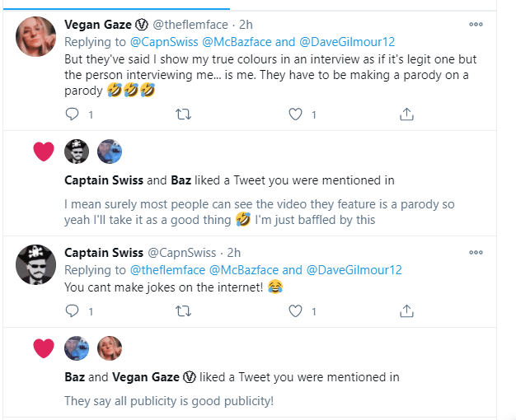Like Captain Swiss's tweet
Viewport: 516px width, 420px height.
click(295, 310)
